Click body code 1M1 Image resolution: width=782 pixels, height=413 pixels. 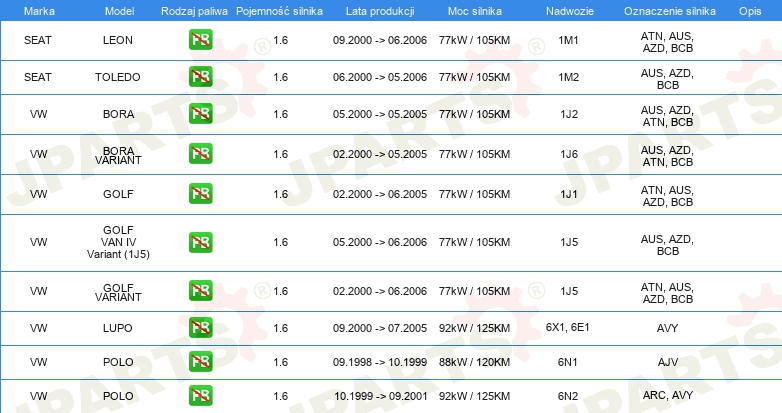click(568, 40)
